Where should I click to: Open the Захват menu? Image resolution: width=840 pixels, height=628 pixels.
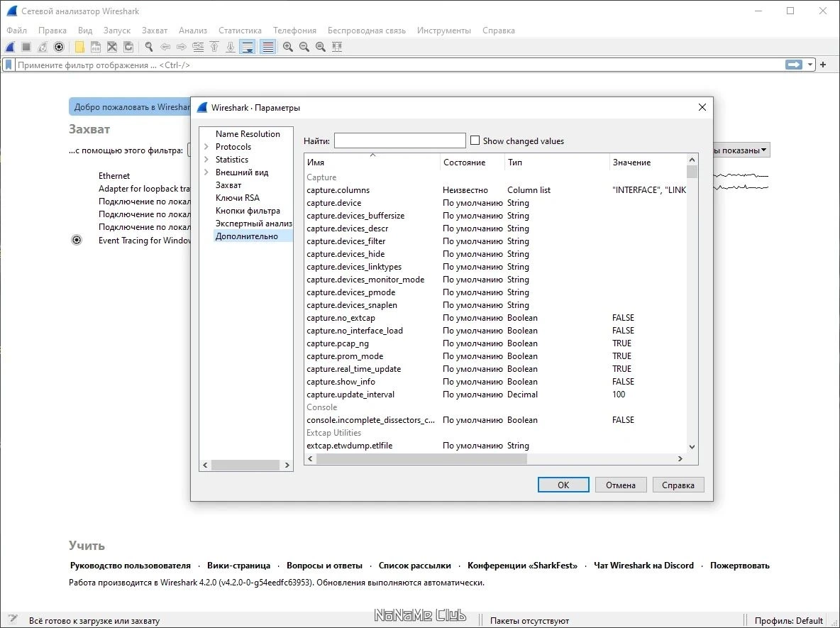point(154,31)
